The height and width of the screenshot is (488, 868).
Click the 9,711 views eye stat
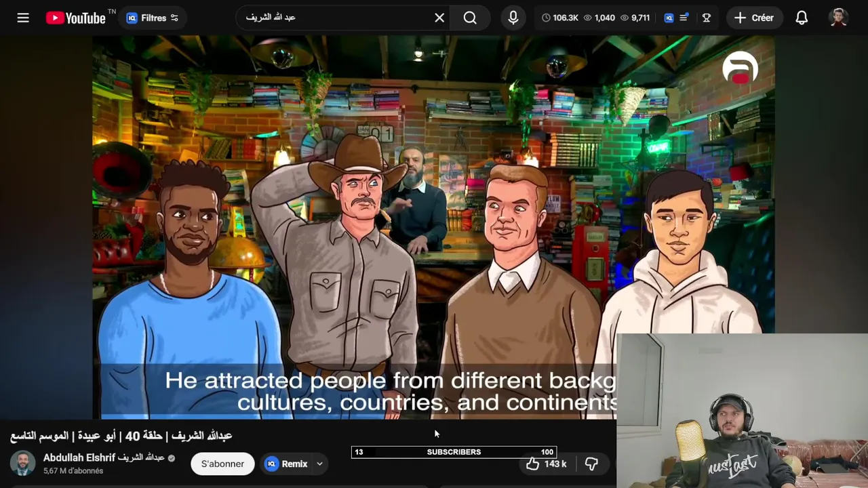point(635,18)
